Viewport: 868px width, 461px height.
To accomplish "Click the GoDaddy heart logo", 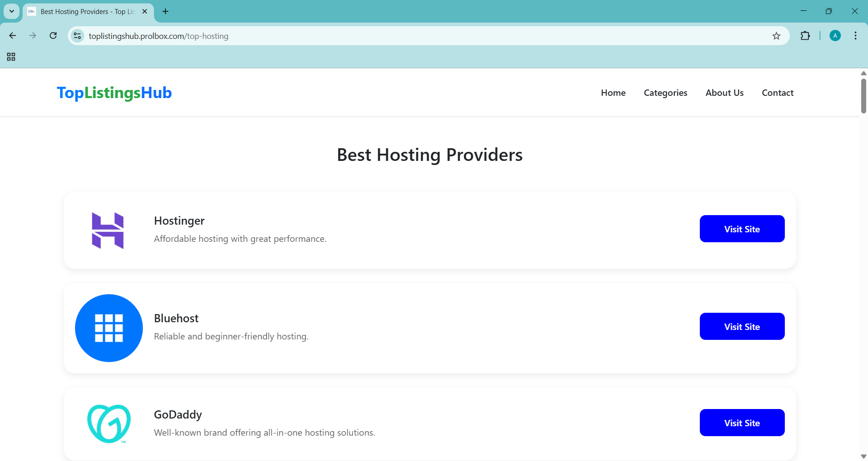I will point(109,423).
